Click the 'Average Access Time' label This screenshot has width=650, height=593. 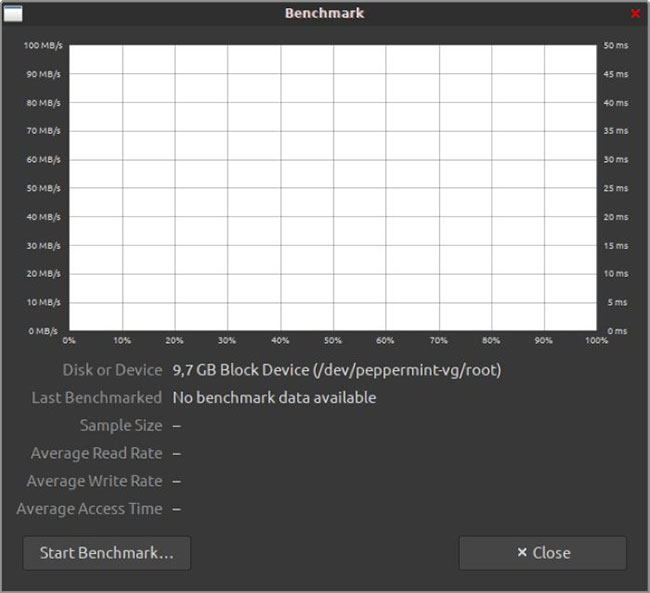[90, 509]
